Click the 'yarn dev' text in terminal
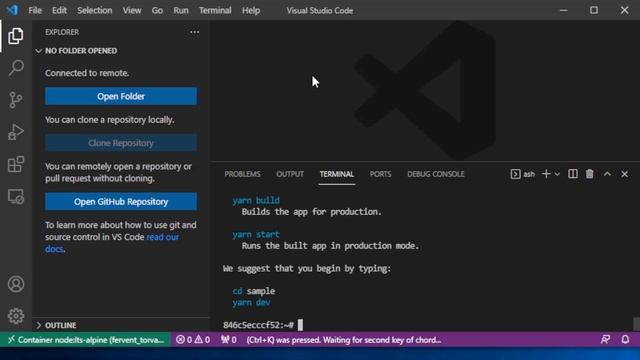 coord(251,302)
